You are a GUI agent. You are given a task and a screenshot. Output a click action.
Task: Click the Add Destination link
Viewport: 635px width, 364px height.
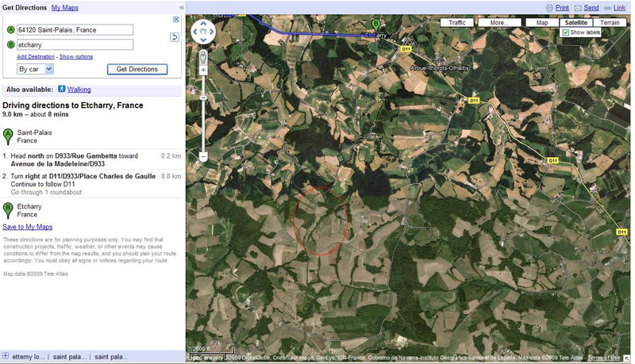click(36, 57)
